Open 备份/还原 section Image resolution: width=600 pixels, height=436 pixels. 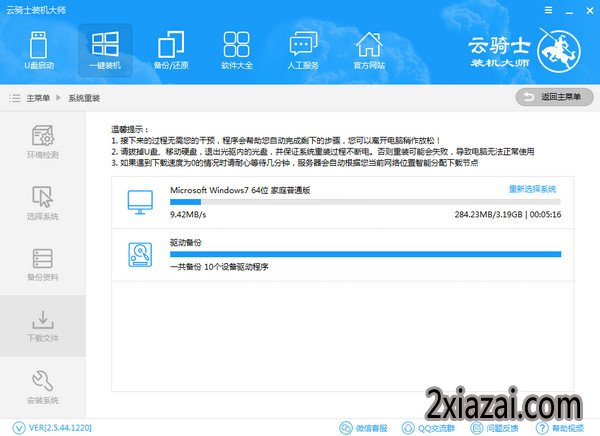coord(171,51)
